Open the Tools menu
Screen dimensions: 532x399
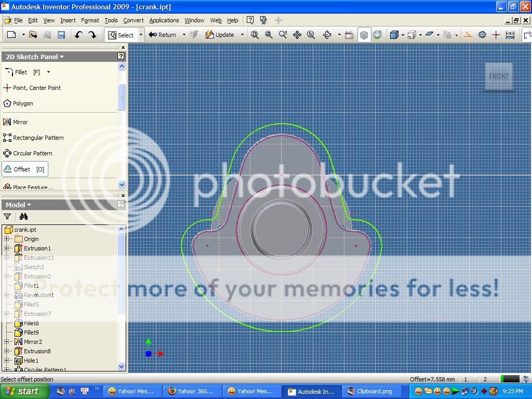(111, 20)
